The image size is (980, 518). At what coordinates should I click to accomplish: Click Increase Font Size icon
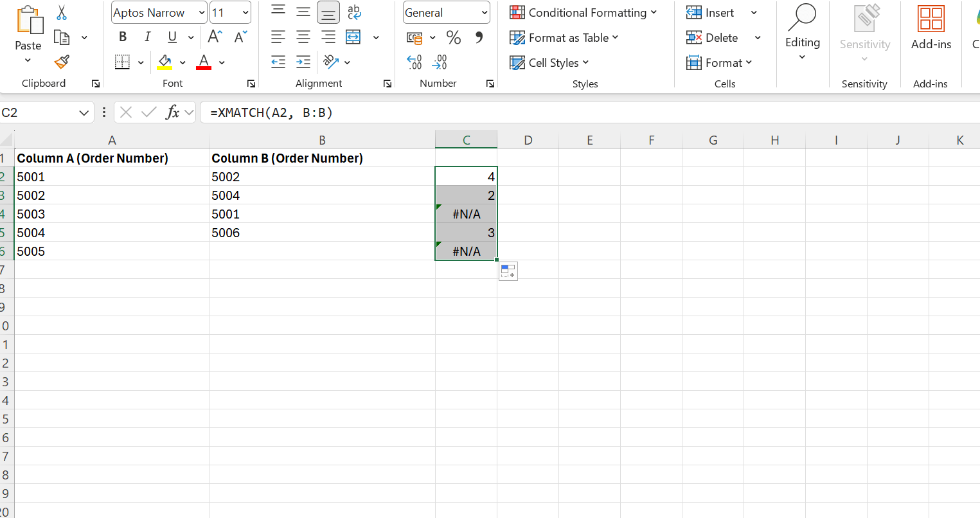click(x=215, y=37)
